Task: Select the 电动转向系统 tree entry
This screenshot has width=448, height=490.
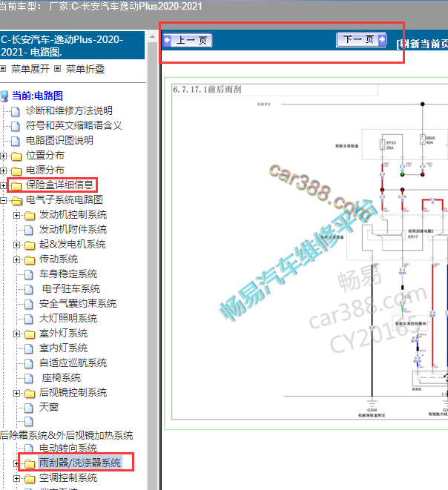Action: (68, 448)
